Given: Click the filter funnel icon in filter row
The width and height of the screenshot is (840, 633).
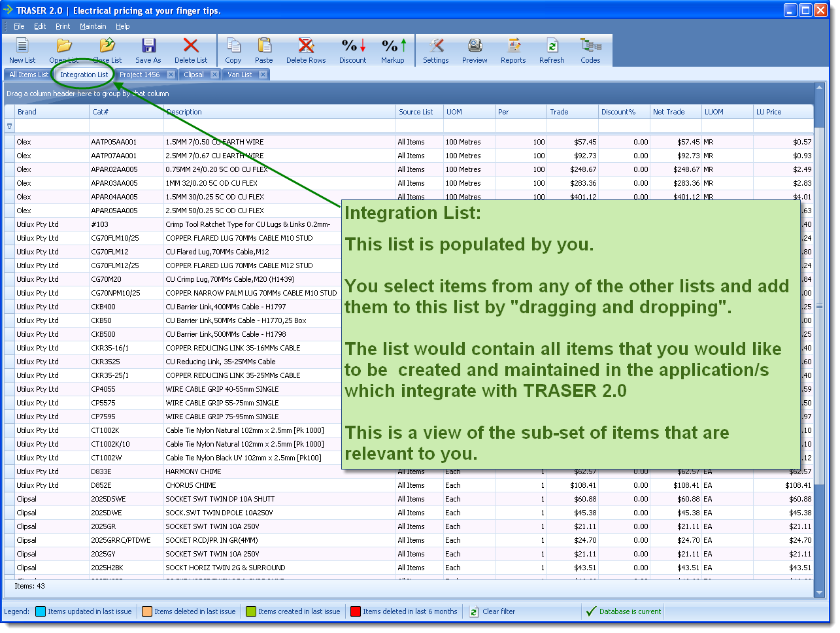Looking at the screenshot, I should click(9, 126).
